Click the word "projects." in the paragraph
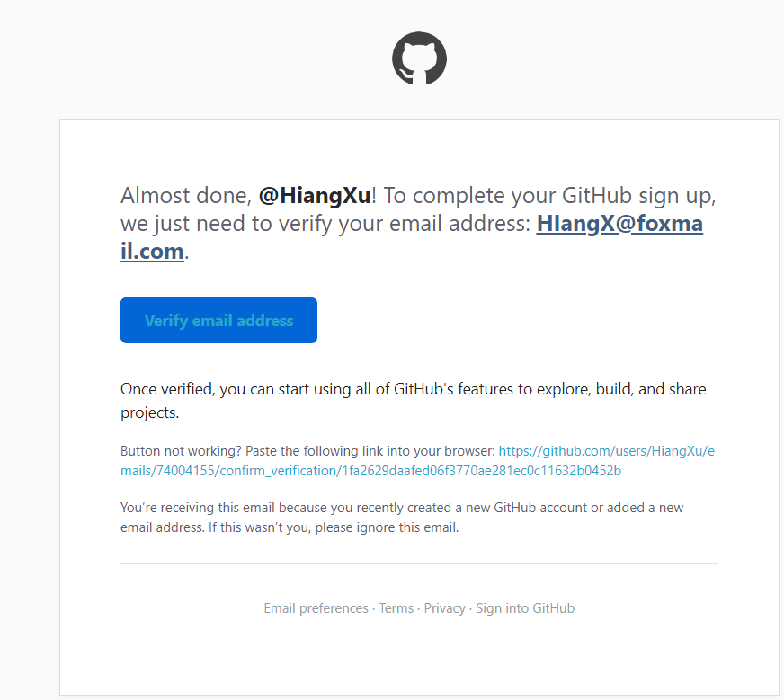The width and height of the screenshot is (784, 700). tap(150, 413)
